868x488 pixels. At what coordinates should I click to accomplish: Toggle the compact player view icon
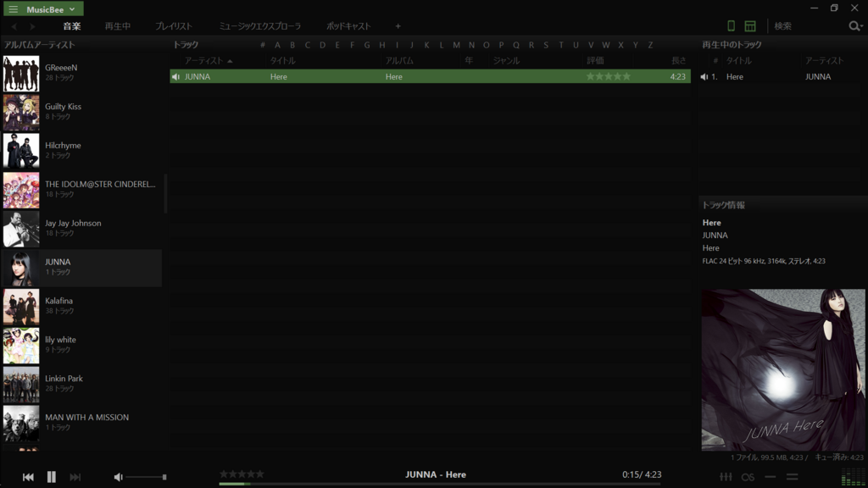click(732, 25)
